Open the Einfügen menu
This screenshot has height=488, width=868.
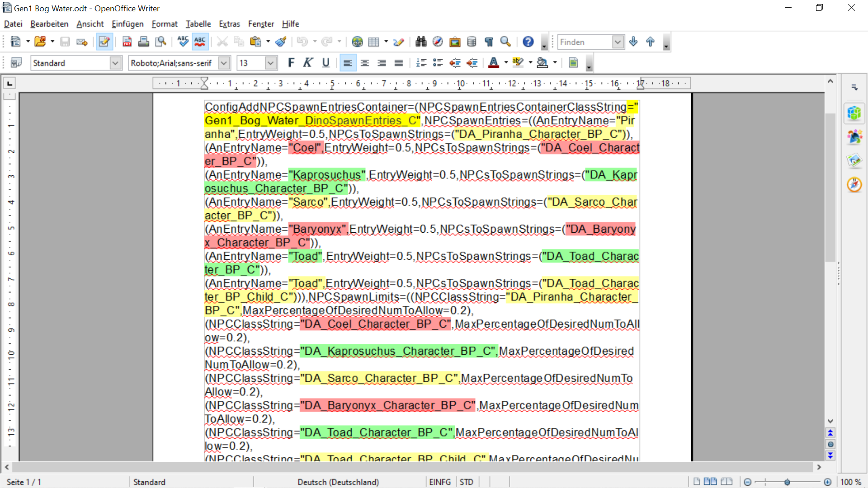tap(127, 24)
